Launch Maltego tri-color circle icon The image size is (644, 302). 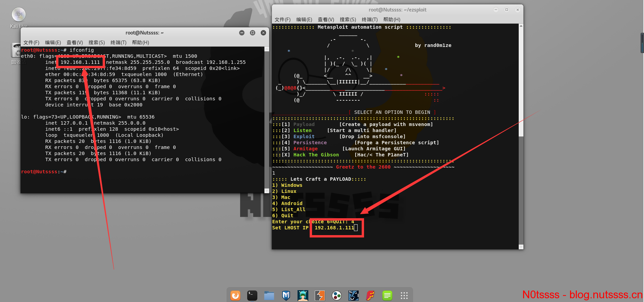click(x=337, y=296)
